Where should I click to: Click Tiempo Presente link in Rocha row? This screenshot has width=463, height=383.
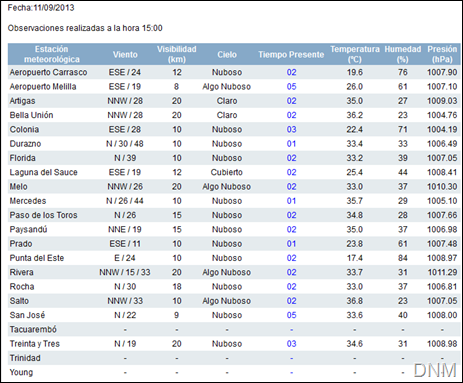291,287
